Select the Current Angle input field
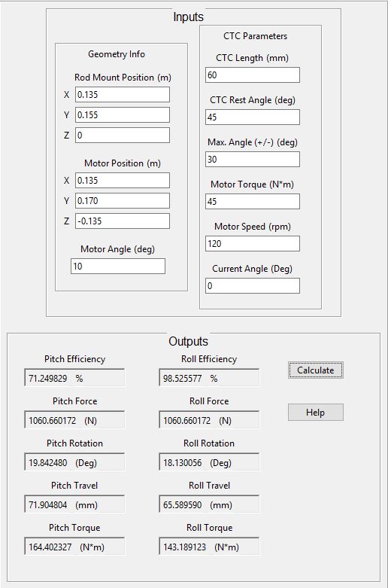 (x=253, y=286)
